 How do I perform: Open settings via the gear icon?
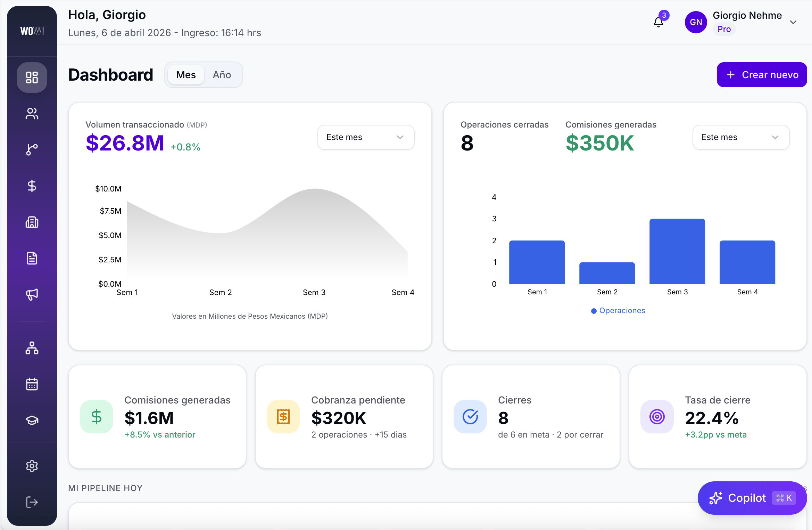pyautogui.click(x=32, y=466)
